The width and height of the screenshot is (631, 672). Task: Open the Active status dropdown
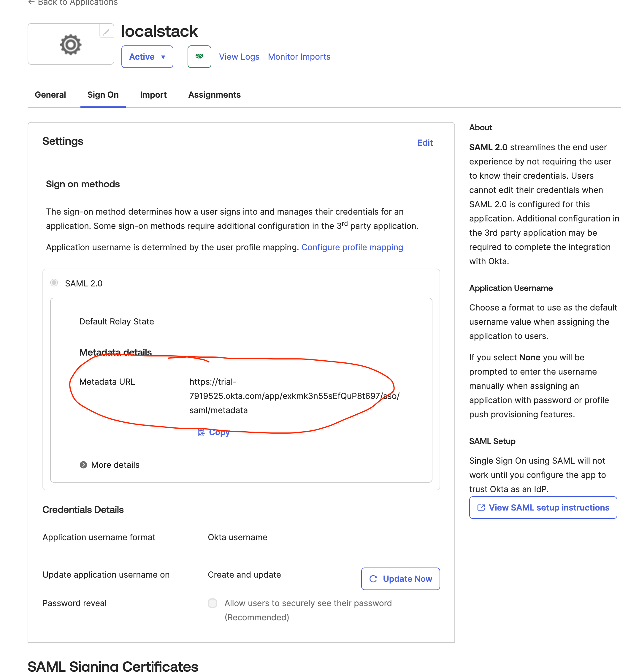(147, 57)
